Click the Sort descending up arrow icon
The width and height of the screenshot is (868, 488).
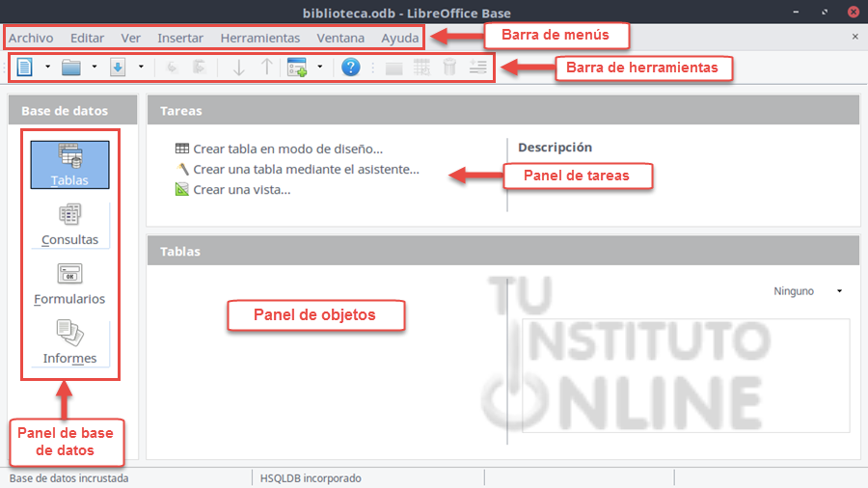(267, 68)
